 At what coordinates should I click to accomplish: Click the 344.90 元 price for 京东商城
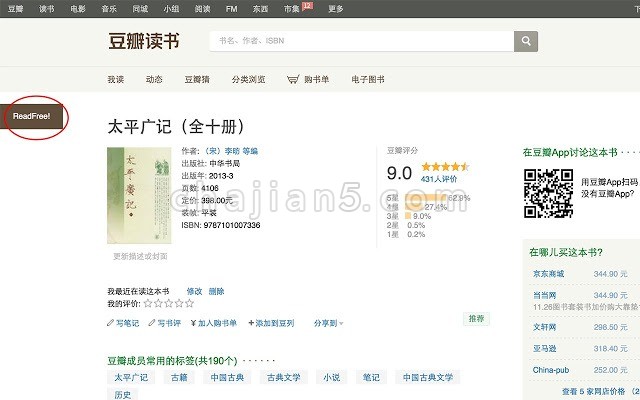tap(611, 274)
